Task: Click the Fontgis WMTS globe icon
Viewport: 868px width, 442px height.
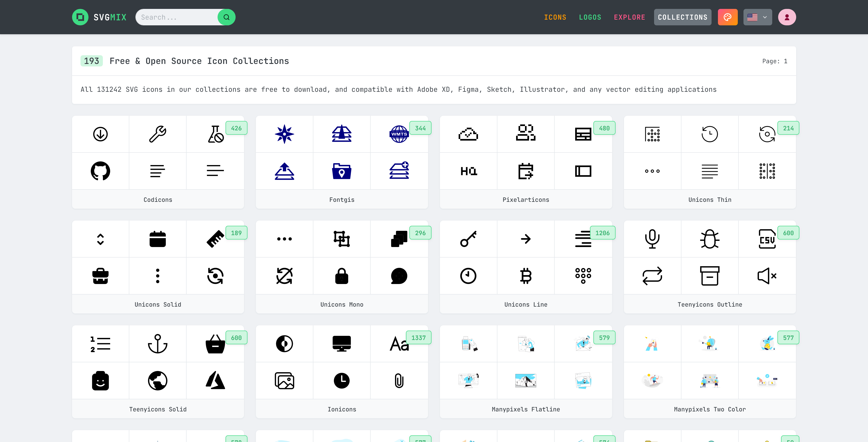Action: [x=399, y=134]
